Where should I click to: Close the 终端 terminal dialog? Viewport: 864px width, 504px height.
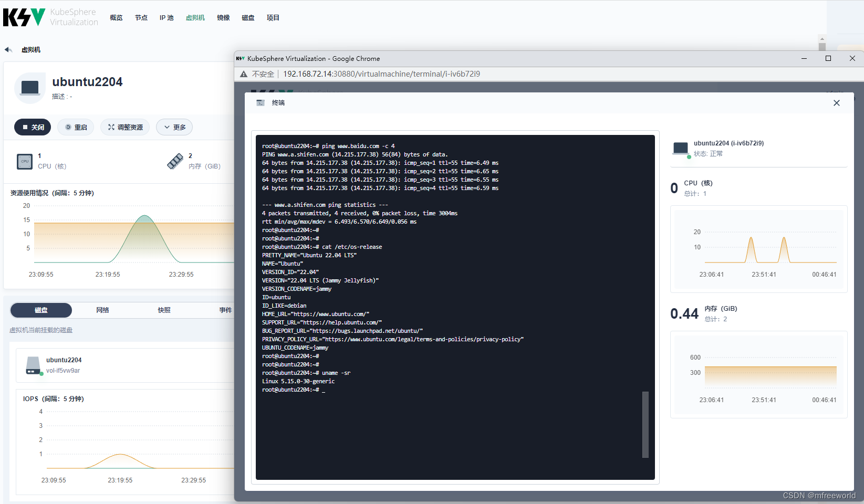click(837, 103)
